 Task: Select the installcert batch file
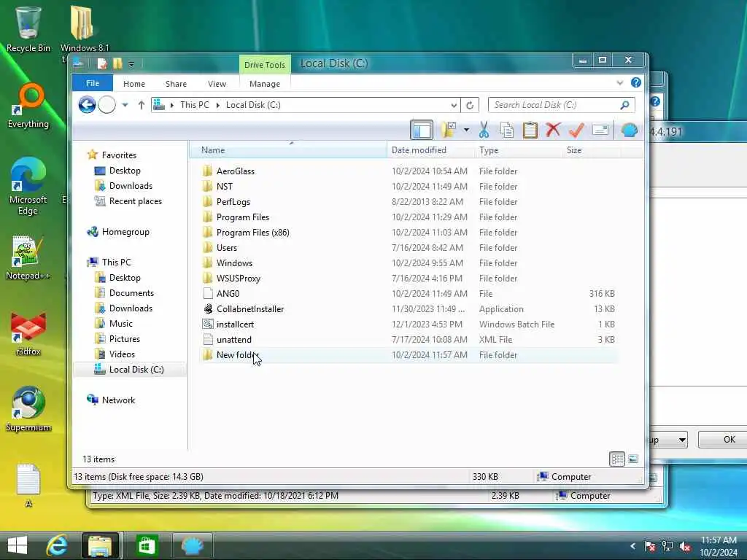pyautogui.click(x=235, y=324)
